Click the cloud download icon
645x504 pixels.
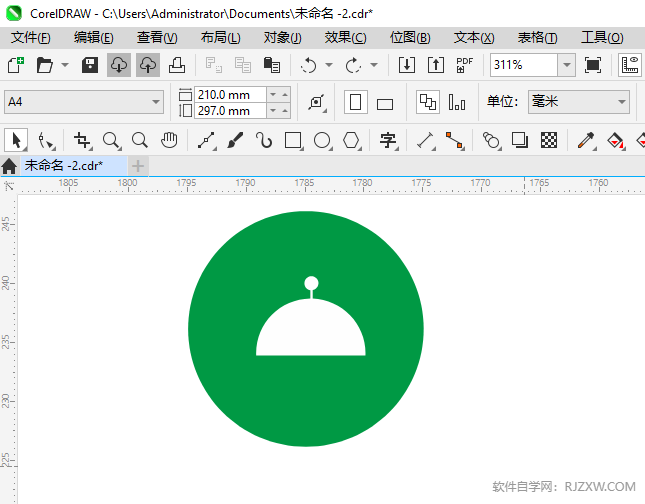[x=119, y=65]
